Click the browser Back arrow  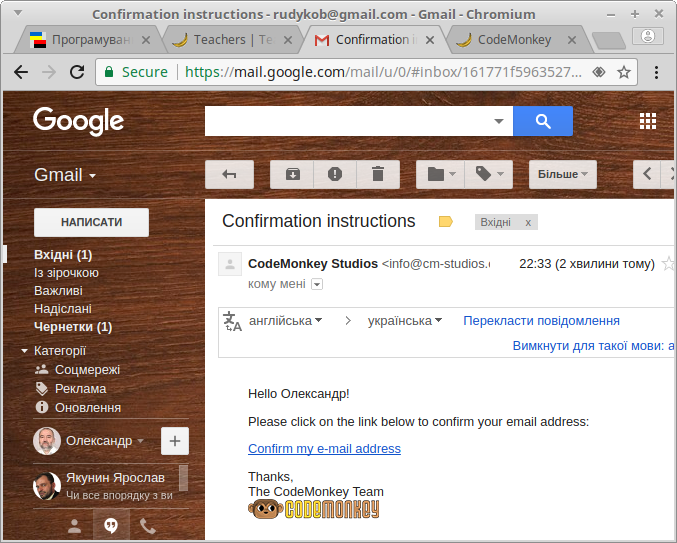coord(21,72)
